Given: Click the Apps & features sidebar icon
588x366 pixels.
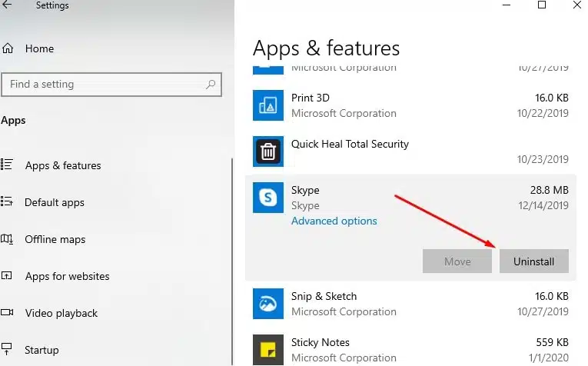Looking at the screenshot, I should 7,165.
